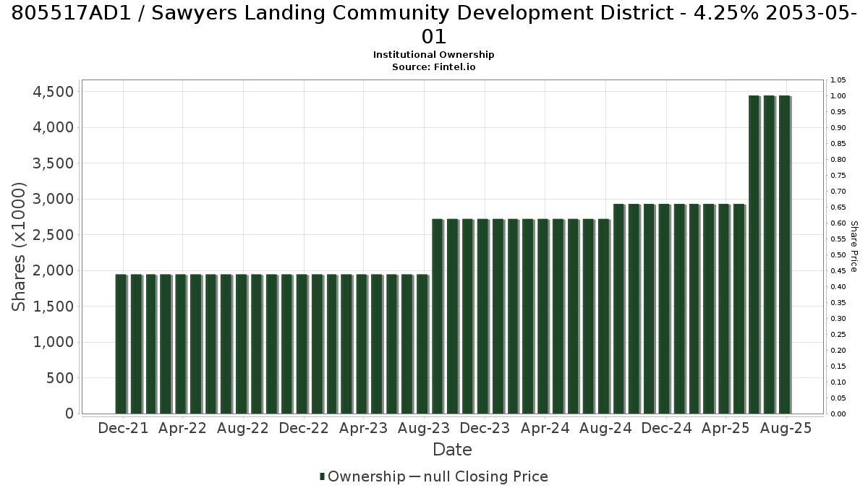Image resolution: width=868 pixels, height=488 pixels.
Task: Click the Date axis title
Action: pyautogui.click(x=452, y=450)
